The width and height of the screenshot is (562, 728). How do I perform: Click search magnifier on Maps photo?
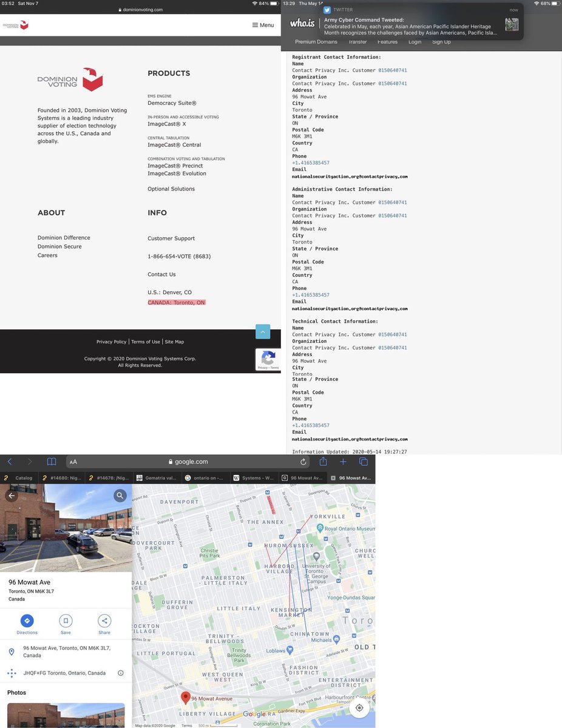(120, 496)
